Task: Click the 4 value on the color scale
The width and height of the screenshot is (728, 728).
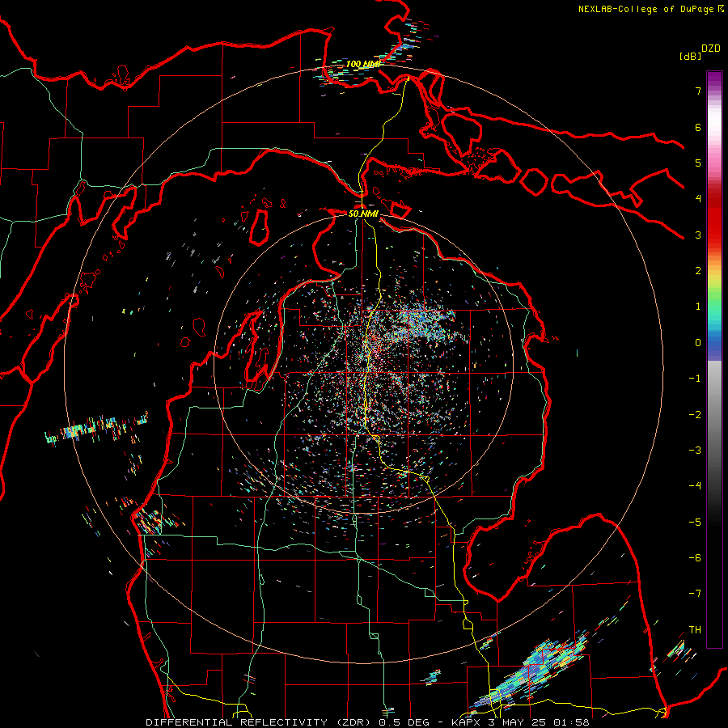Action: click(x=698, y=199)
